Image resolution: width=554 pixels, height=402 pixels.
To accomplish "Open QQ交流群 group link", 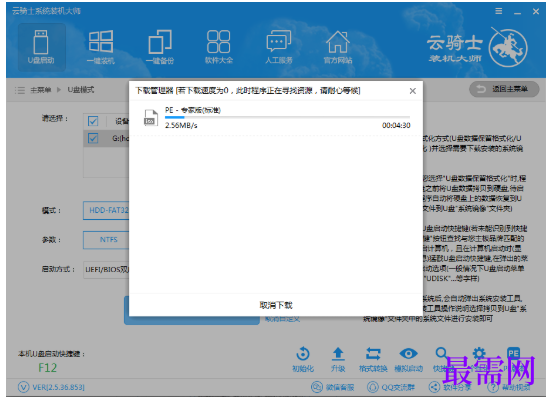I will [x=391, y=387].
